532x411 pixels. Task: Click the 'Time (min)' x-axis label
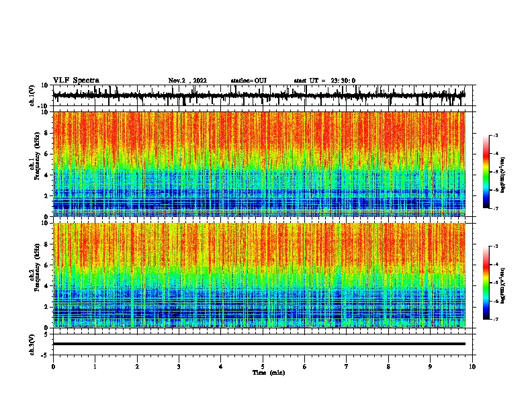[269, 373]
